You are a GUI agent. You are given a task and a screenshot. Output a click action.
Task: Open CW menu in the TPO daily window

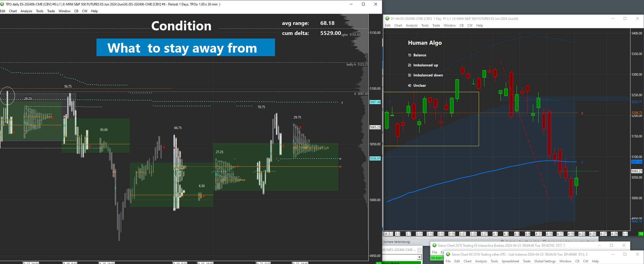[x=85, y=11]
